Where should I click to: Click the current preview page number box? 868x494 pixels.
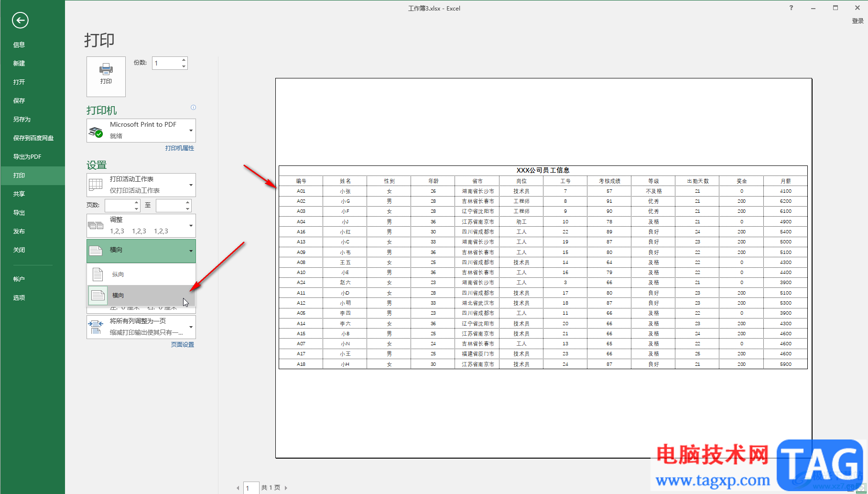(x=251, y=488)
